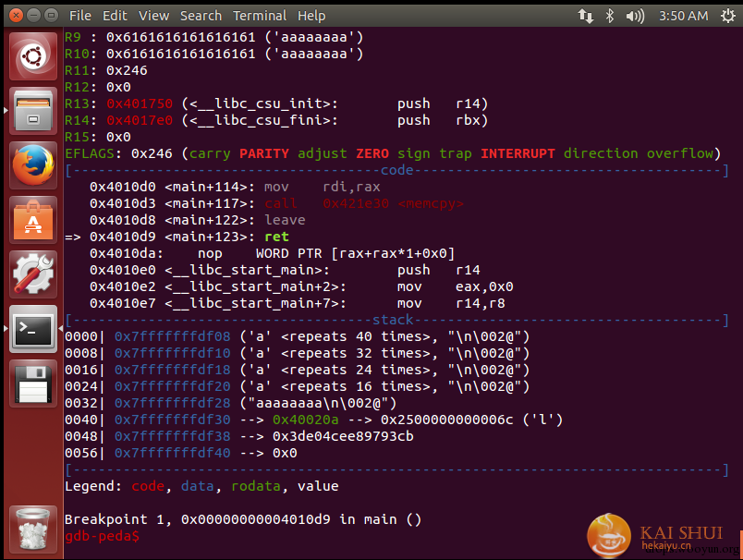Image resolution: width=743 pixels, height=560 pixels.
Task: Open the Search menu
Action: [201, 16]
